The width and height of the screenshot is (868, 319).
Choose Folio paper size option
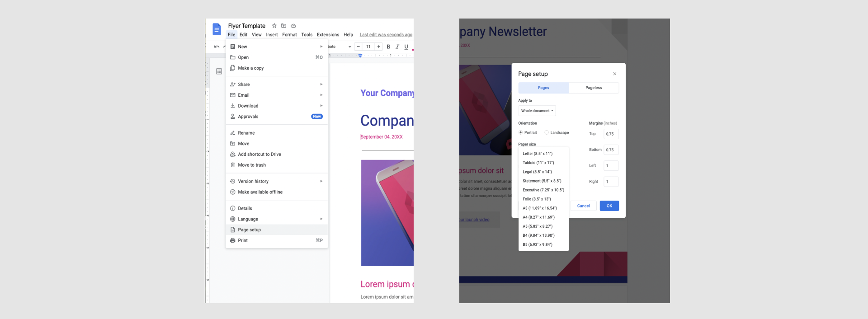tap(543, 199)
